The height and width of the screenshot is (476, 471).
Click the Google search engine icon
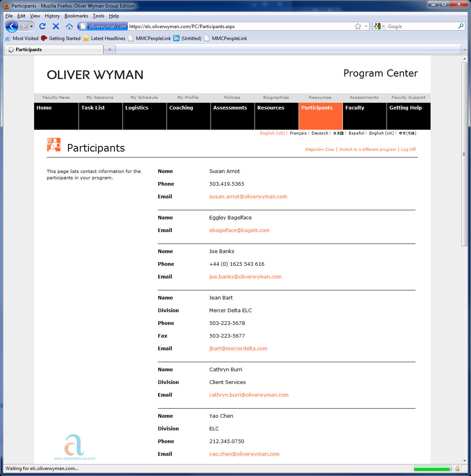[x=377, y=26]
